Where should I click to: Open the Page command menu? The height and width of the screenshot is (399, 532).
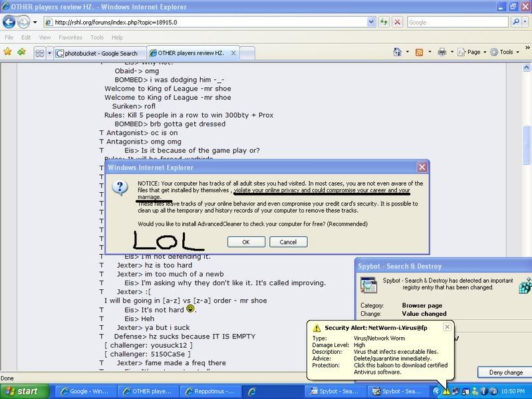point(472,52)
